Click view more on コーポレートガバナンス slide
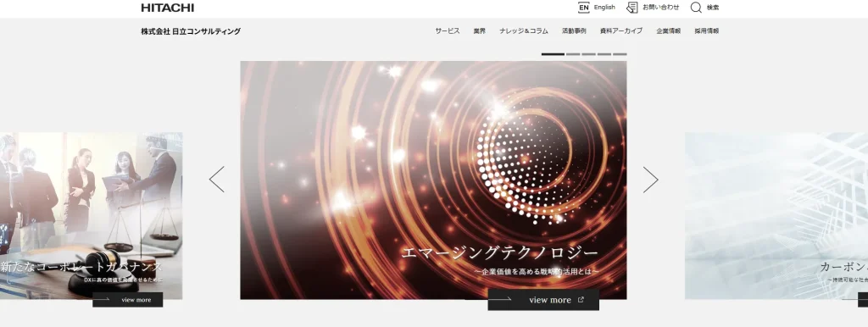 127,300
